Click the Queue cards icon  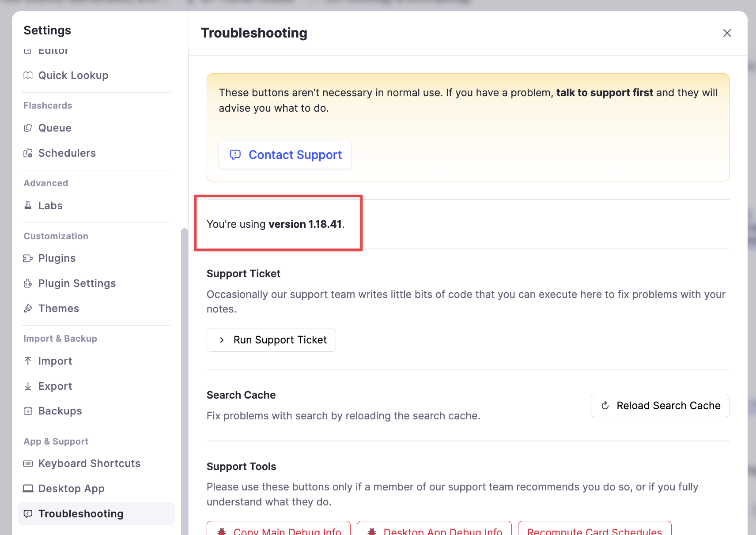tap(28, 128)
